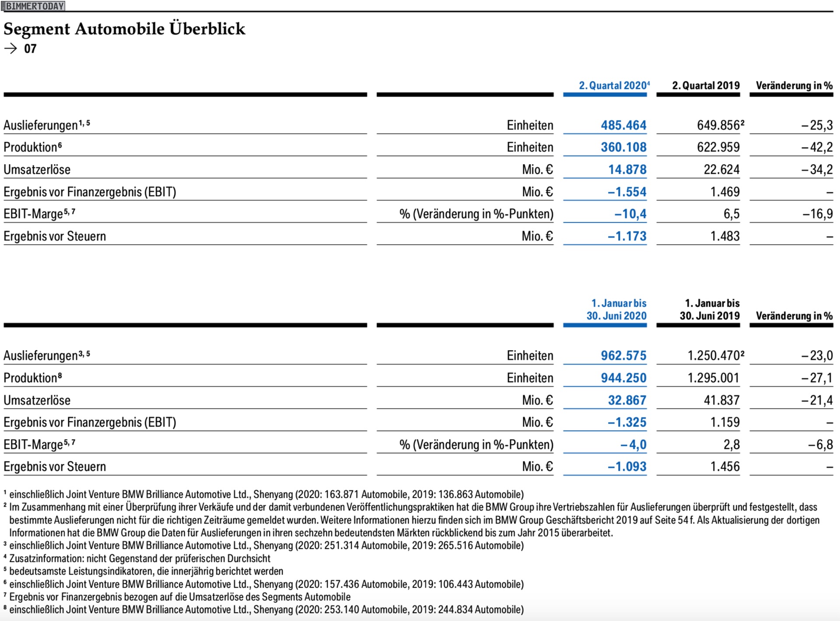Select the 2. Quartal 2020 column header
Viewport: 840px width, 621px height.
pyautogui.click(x=614, y=85)
